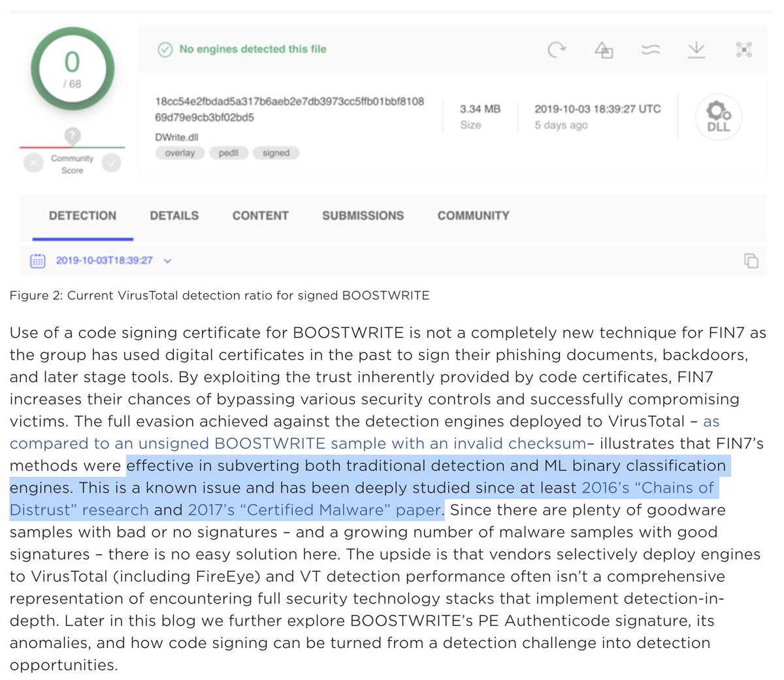
Task: Click the signed tag
Action: coord(276,153)
